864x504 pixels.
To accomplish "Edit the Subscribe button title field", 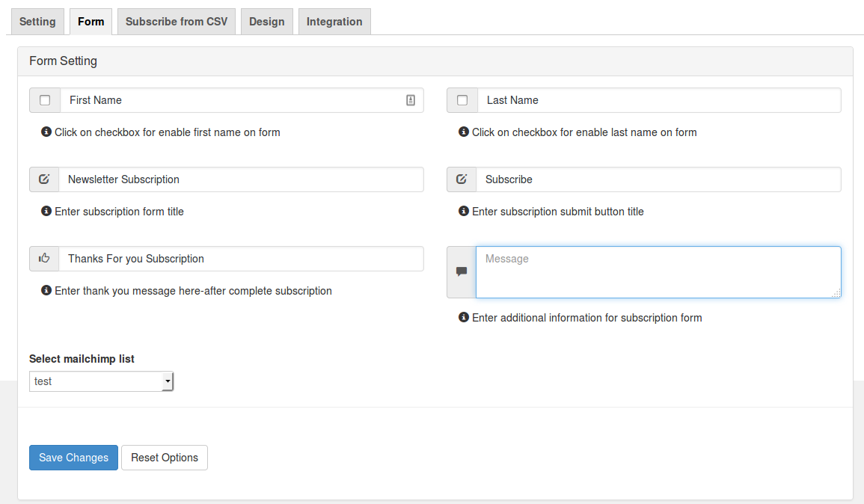I will point(658,179).
